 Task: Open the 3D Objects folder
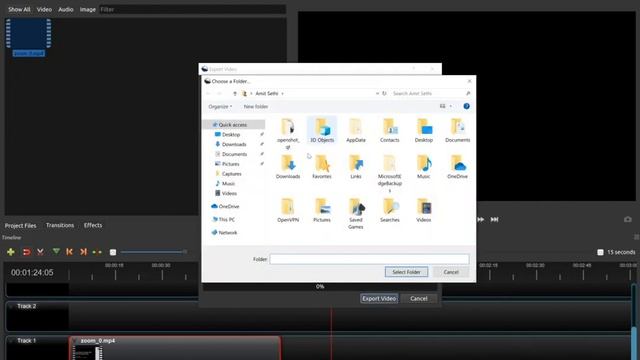pos(322,130)
